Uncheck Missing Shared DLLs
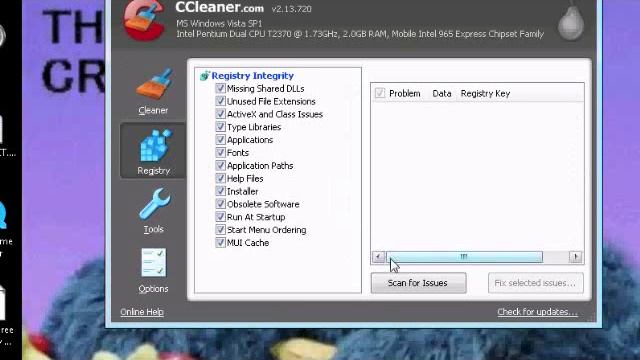This screenshot has width=640, height=360. coord(220,88)
